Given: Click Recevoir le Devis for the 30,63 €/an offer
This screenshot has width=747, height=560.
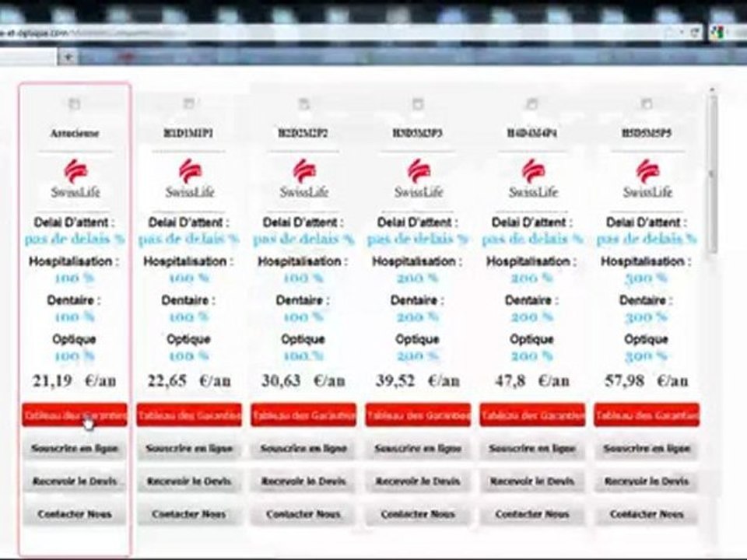Looking at the screenshot, I should tap(303, 481).
